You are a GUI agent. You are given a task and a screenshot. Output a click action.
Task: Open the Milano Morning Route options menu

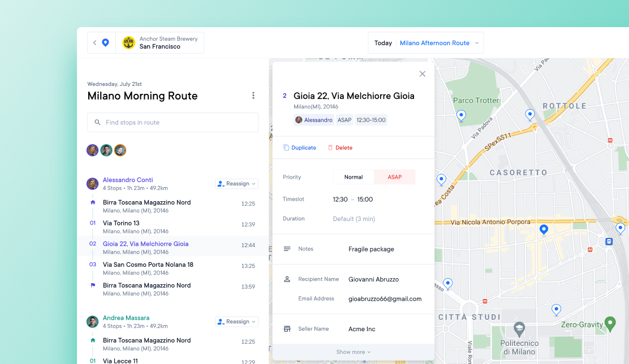(253, 95)
